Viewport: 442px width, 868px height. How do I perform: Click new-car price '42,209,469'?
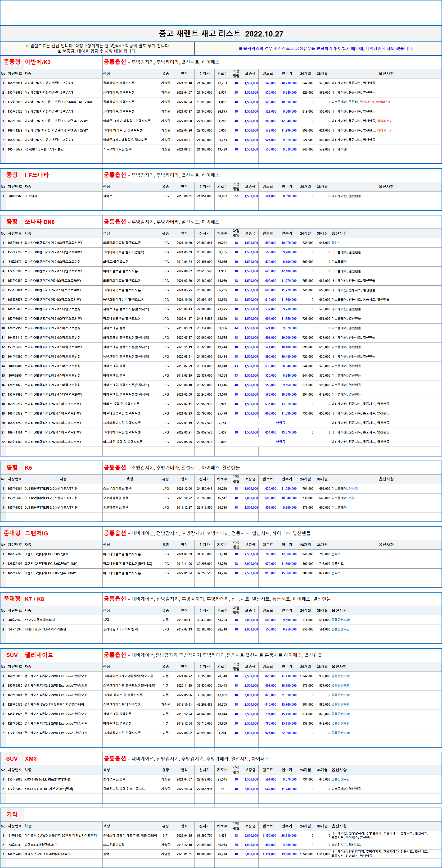(x=204, y=705)
